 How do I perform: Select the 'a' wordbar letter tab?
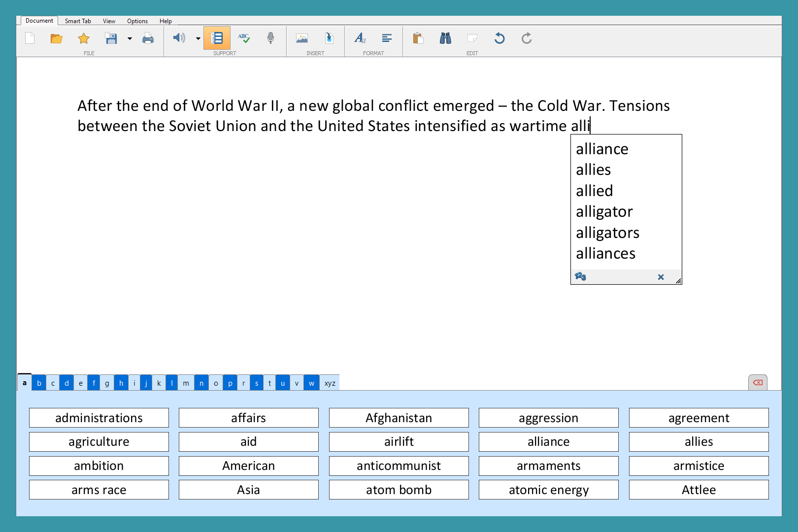(25, 382)
